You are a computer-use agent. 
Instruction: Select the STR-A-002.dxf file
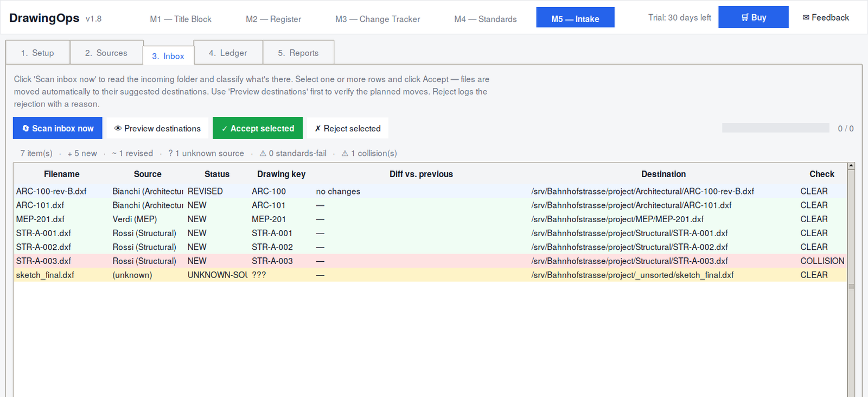430,247
